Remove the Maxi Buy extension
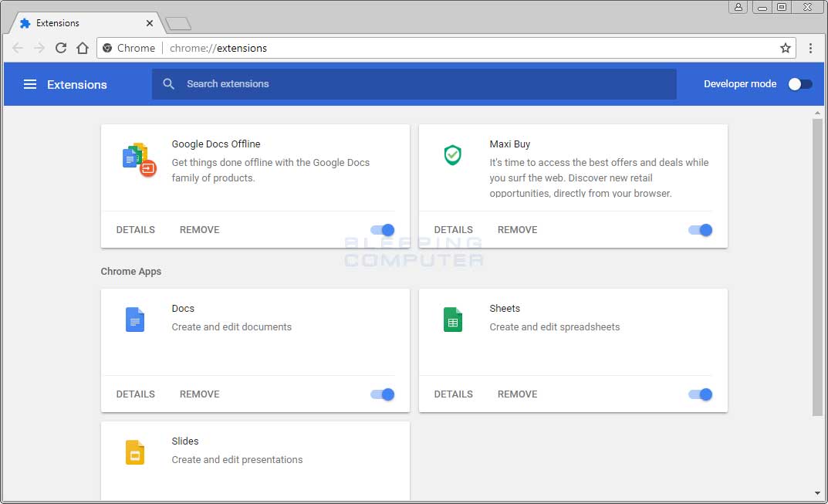 tap(518, 230)
